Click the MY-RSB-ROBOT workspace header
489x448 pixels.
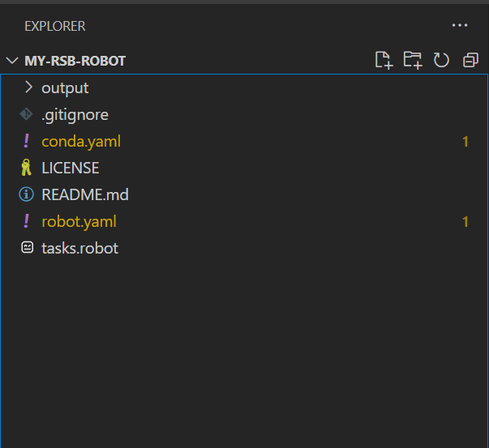pyautogui.click(x=75, y=61)
